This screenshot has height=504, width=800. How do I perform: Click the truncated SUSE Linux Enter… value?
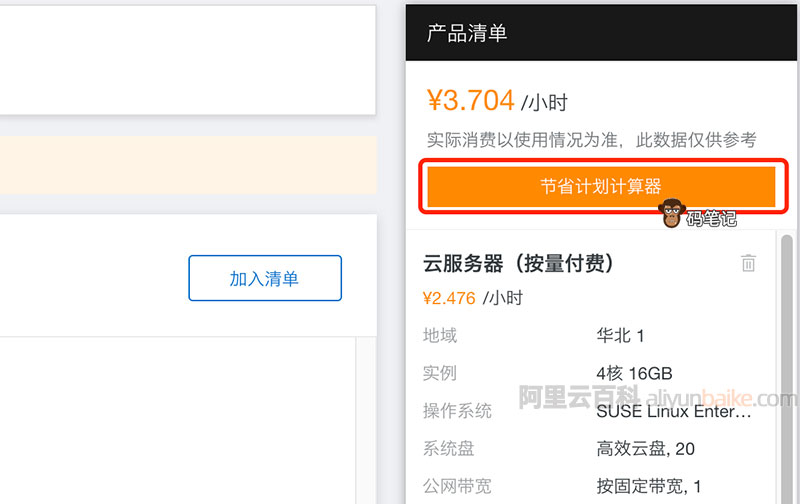[673, 411]
